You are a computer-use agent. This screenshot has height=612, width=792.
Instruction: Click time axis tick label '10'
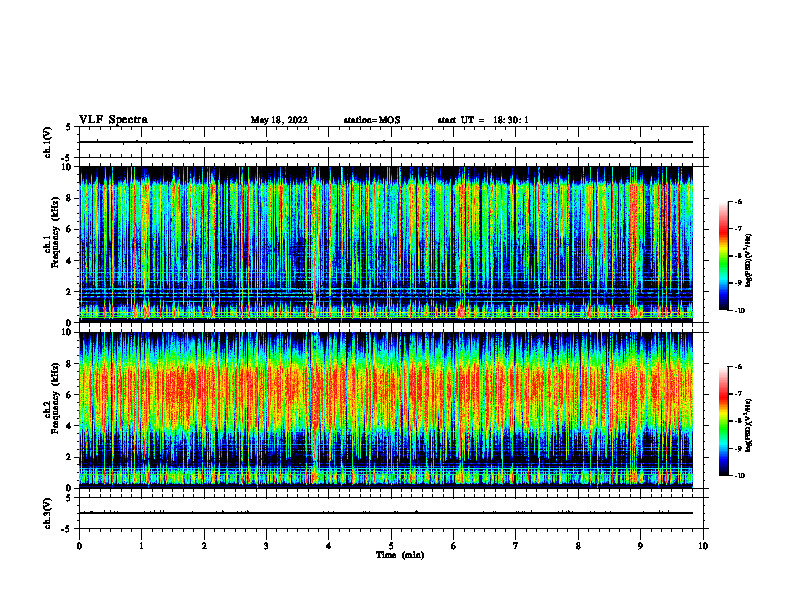703,546
